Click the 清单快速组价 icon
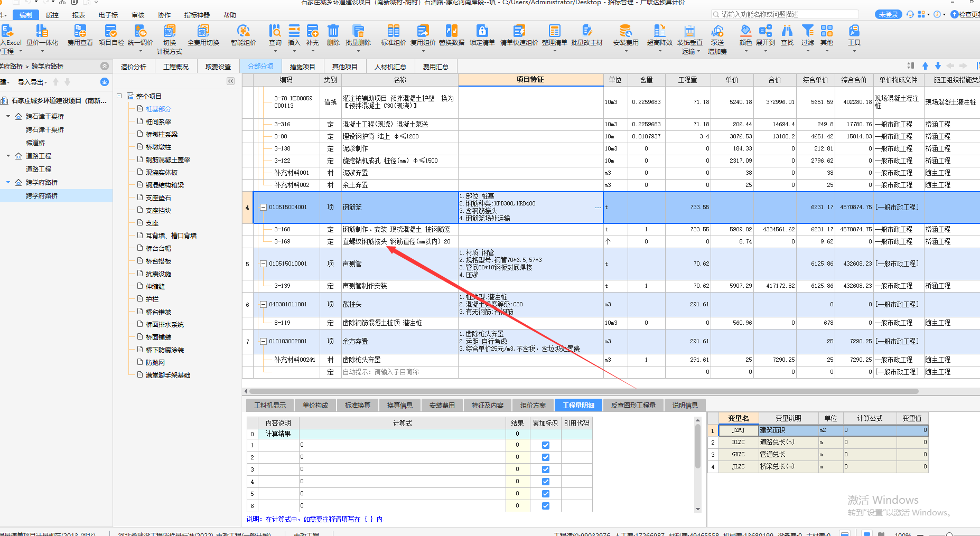 519,35
